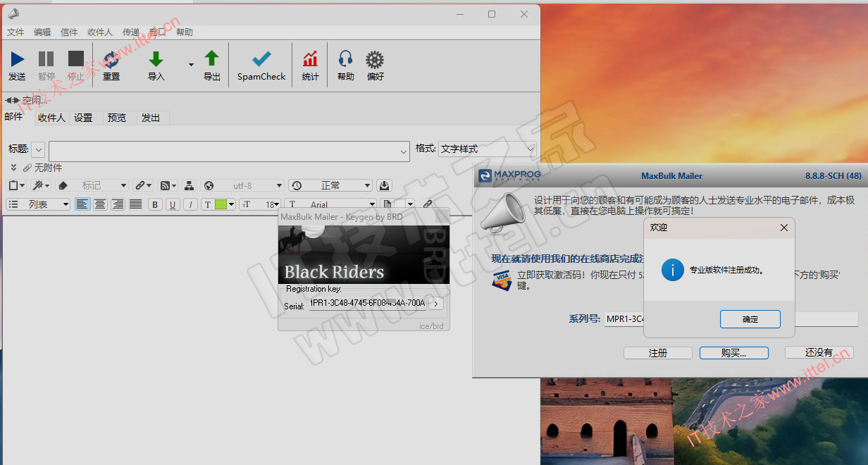This screenshot has height=465, width=868.
Task: Open the 编辑 menu
Action: (x=42, y=32)
